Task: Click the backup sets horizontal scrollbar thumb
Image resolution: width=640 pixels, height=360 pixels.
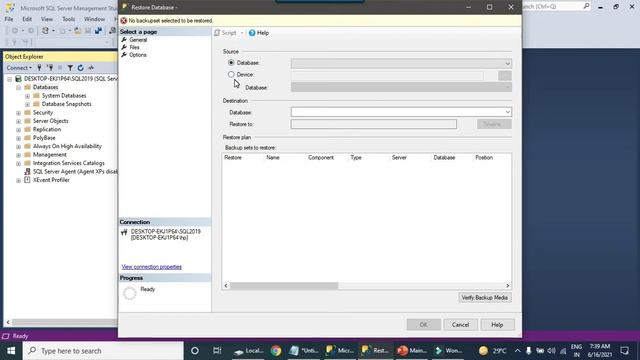Action: point(284,286)
